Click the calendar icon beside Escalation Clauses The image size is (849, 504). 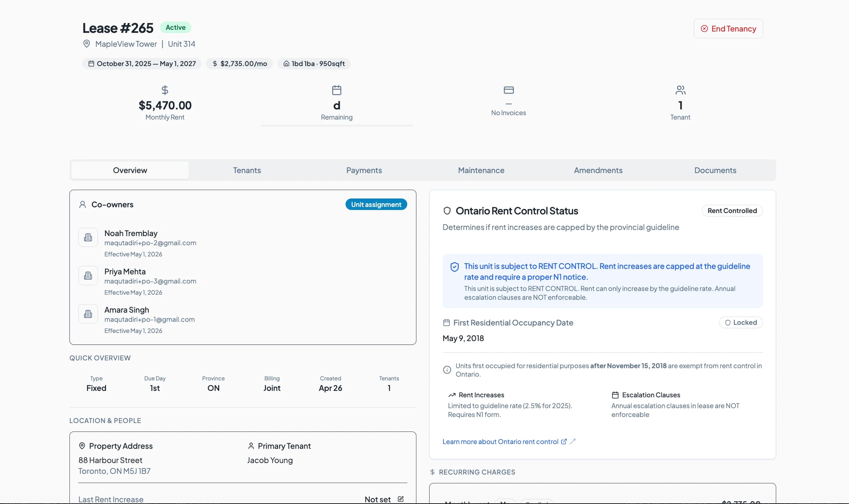click(615, 395)
